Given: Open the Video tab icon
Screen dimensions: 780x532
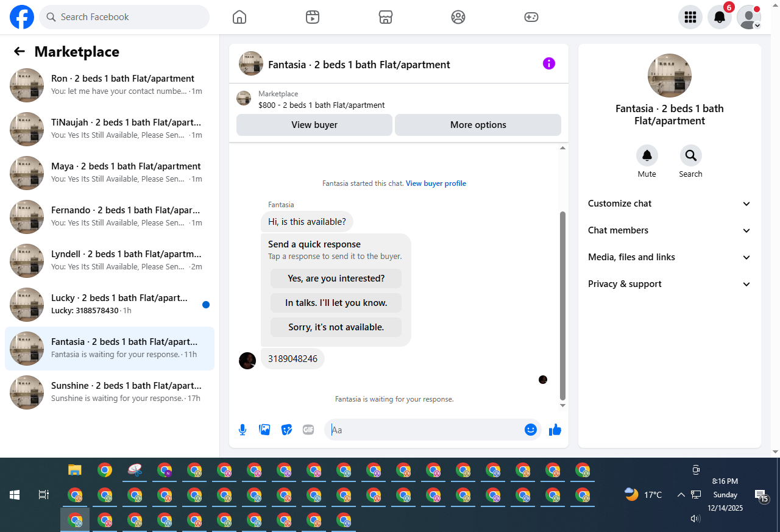Looking at the screenshot, I should click(313, 17).
